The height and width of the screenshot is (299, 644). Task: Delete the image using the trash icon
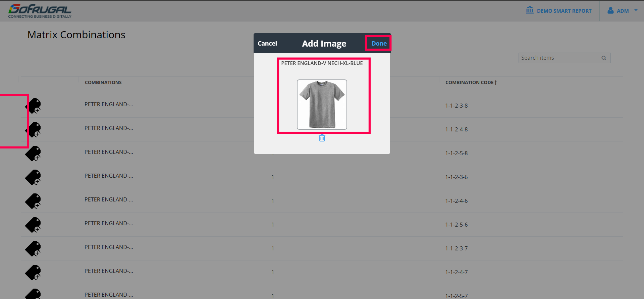coord(322,138)
